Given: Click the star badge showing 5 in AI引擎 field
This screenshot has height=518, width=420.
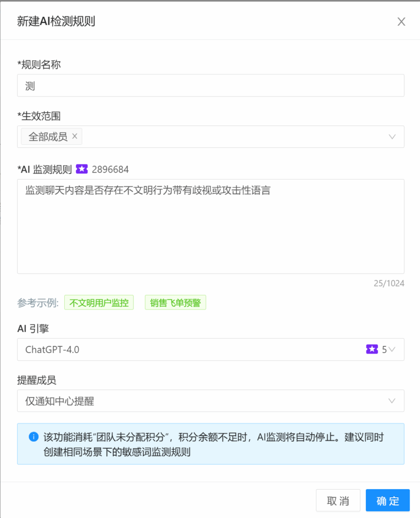Looking at the screenshot, I should [372, 349].
